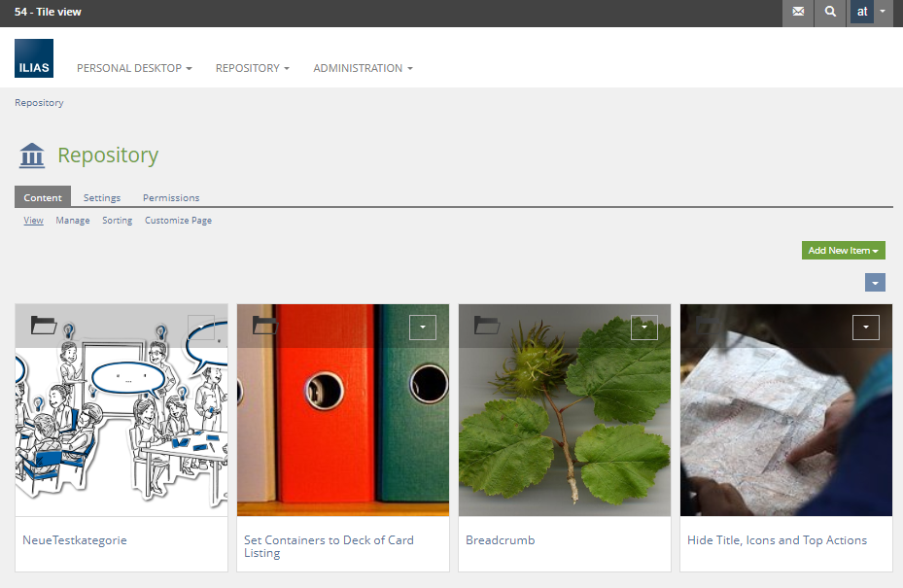Open the Personal Desktop menu
This screenshot has height=588, width=903.
(134, 68)
